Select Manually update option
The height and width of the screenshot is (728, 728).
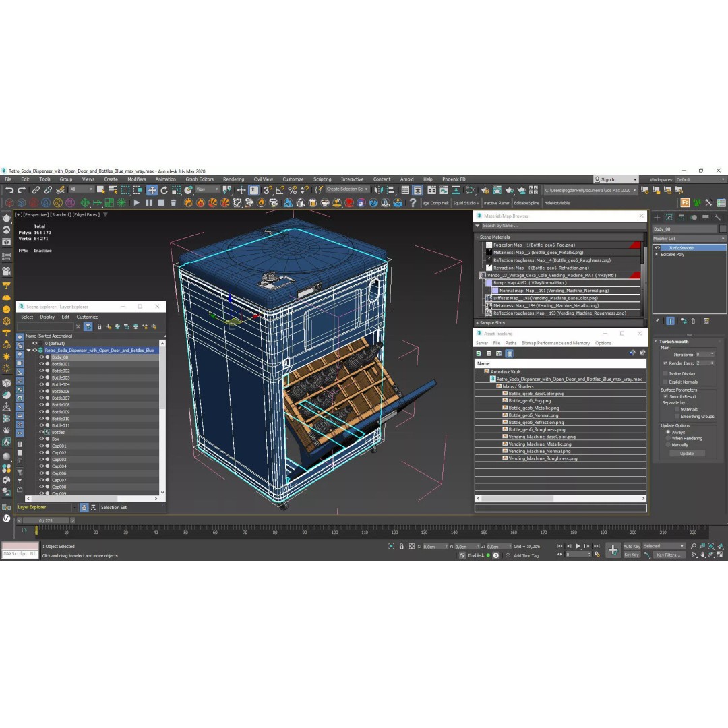point(668,445)
